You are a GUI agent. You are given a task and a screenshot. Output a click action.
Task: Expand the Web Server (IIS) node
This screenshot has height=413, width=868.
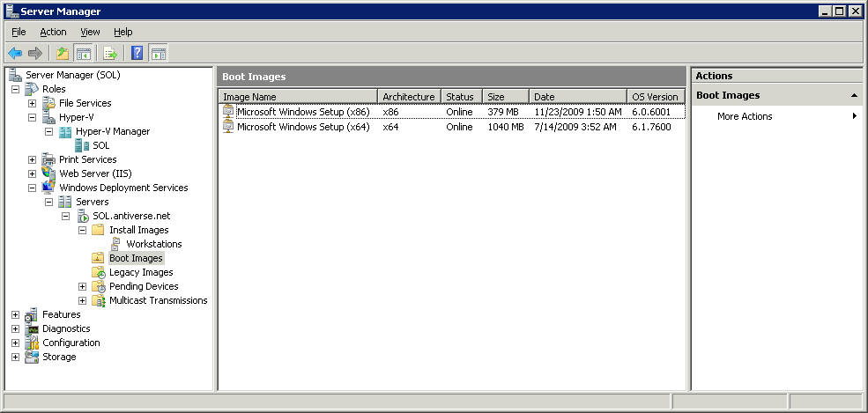32,173
